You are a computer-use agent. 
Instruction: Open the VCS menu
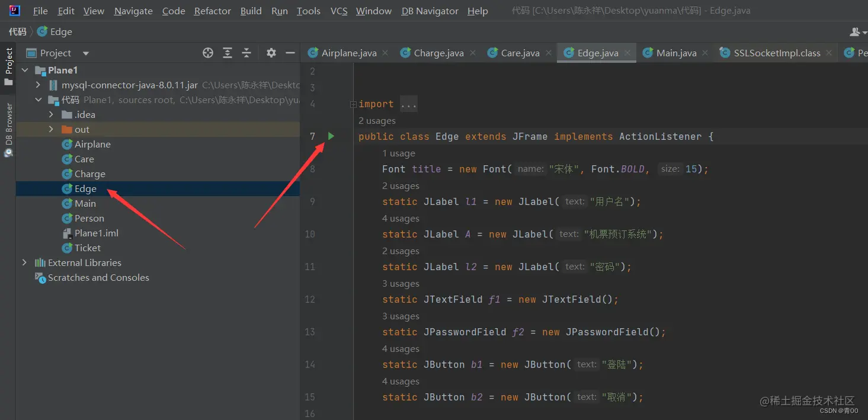pos(339,11)
